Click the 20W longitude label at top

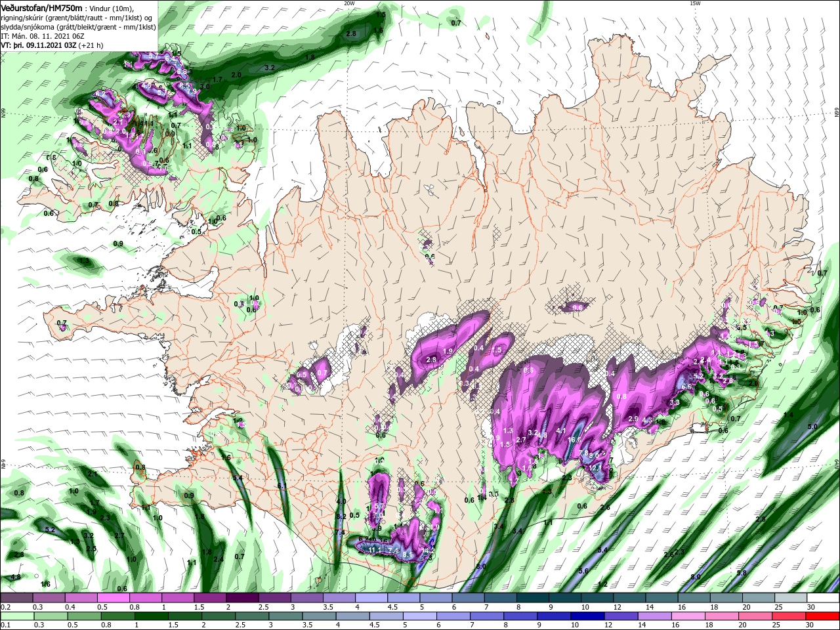point(349,3)
